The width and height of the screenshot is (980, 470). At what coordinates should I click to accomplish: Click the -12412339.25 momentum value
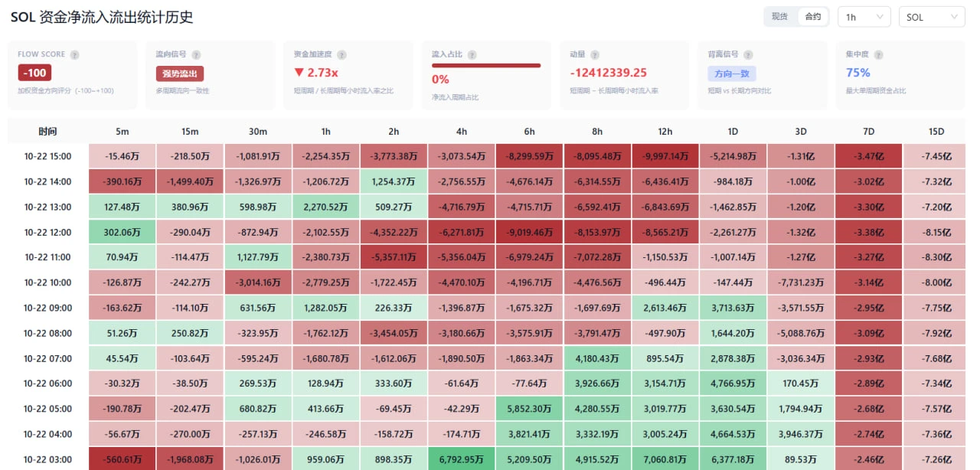coord(609,73)
